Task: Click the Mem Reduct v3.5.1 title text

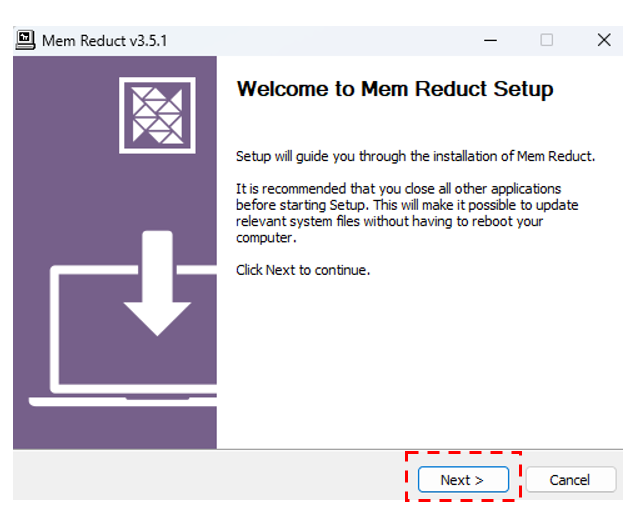Action: click(105, 41)
